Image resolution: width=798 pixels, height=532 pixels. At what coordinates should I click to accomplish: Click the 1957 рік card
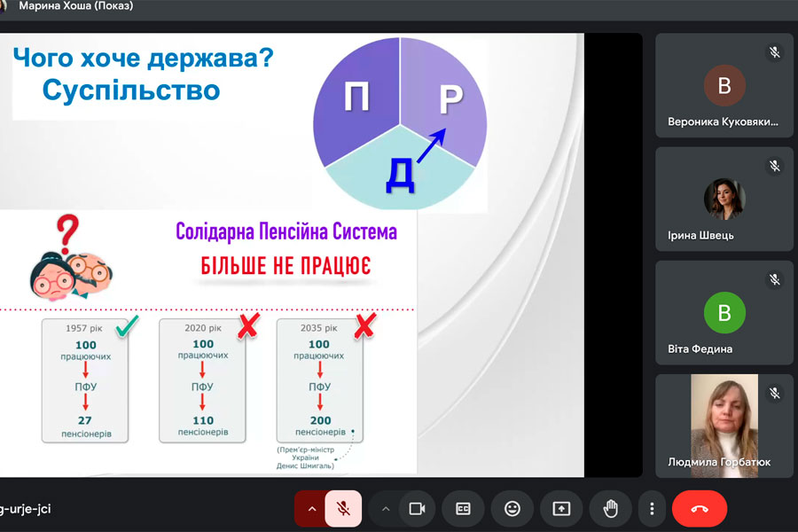coord(85,380)
